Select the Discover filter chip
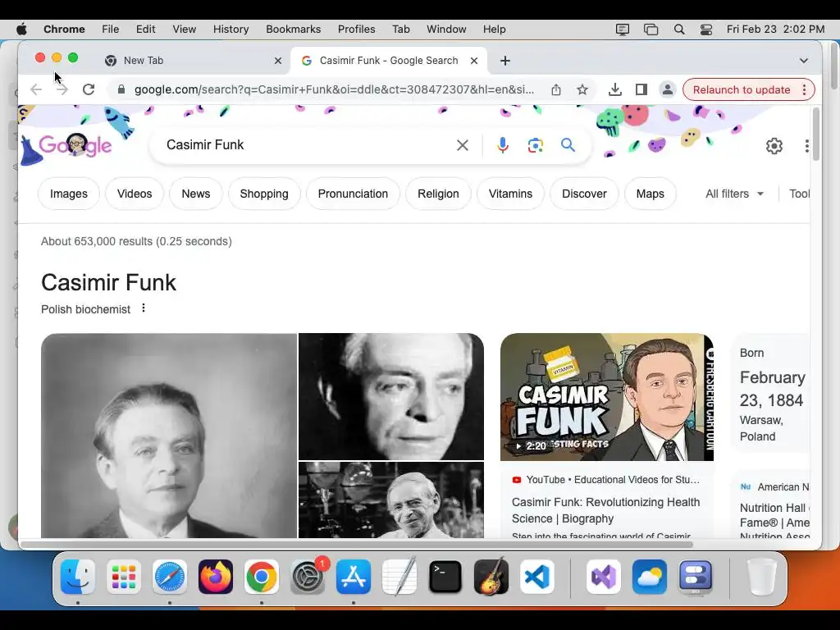This screenshot has width=840, height=630. click(584, 194)
